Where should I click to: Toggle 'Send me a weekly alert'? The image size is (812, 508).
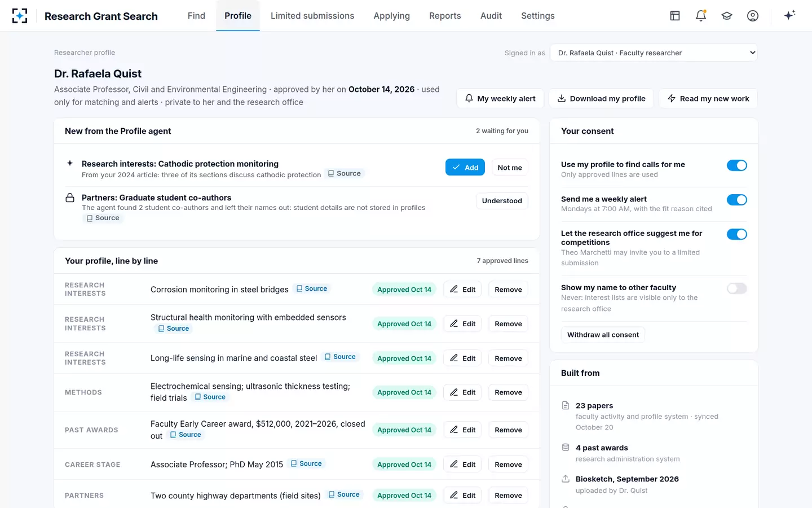[x=736, y=200]
